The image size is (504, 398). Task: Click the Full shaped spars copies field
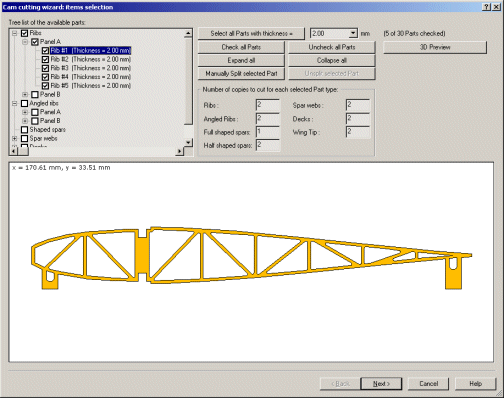268,132
